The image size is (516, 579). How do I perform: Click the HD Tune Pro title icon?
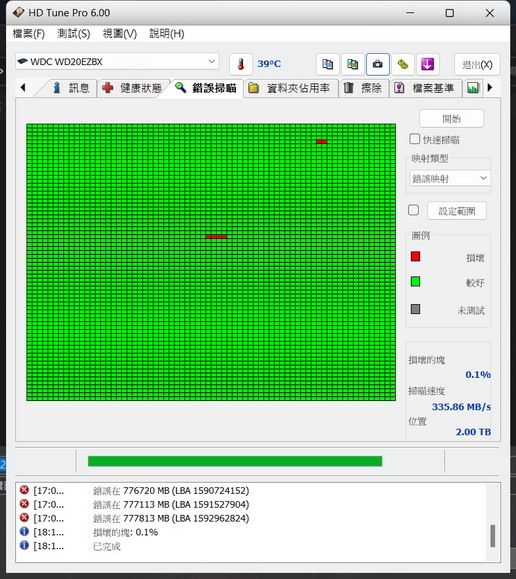point(18,13)
